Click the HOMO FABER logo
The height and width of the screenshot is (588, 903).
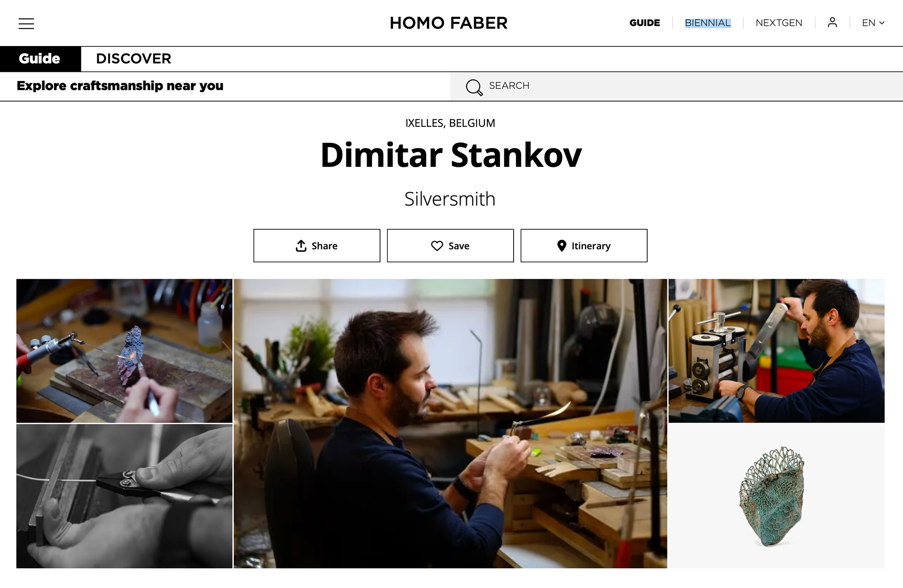[449, 23]
